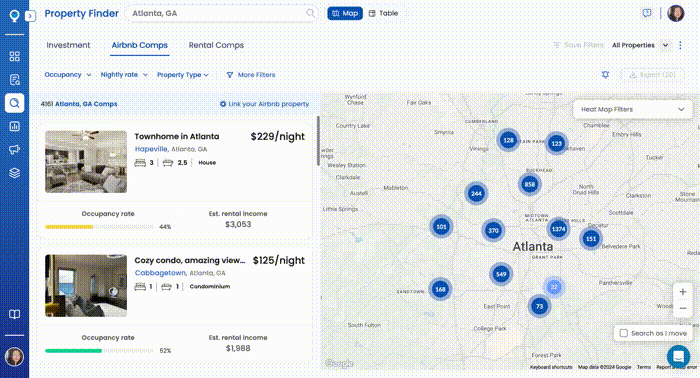Zoom in the map with plus button
700x378 pixels.
pos(683,292)
